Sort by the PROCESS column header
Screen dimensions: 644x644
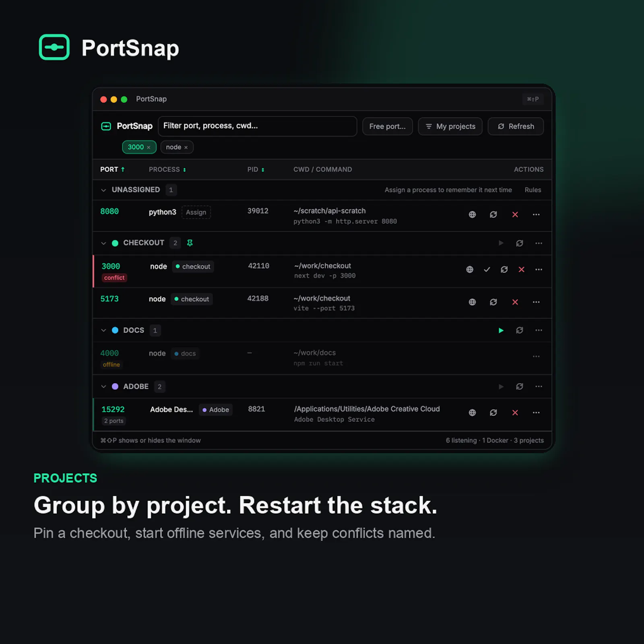click(x=167, y=169)
